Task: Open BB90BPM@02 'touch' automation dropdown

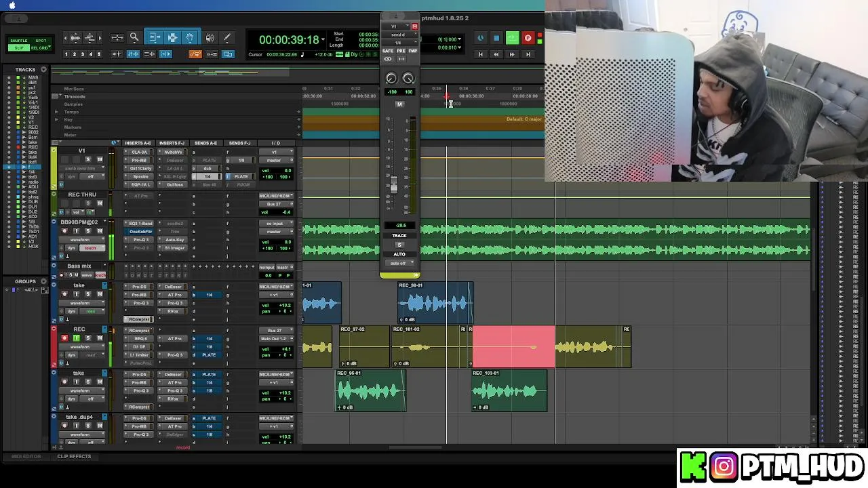Action: (90, 248)
